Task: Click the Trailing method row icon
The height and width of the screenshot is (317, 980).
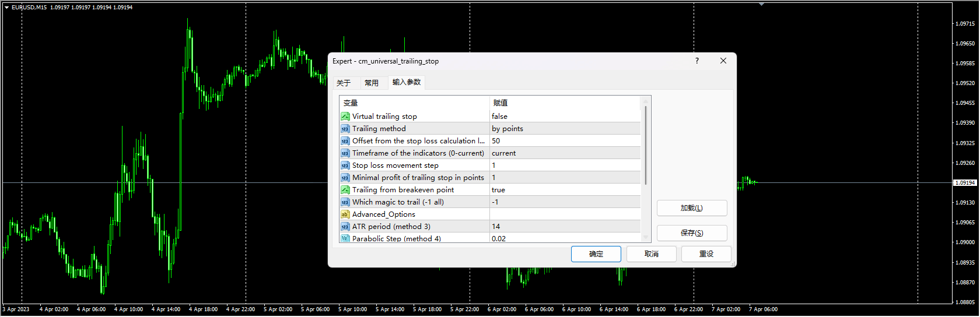Action: coord(345,129)
